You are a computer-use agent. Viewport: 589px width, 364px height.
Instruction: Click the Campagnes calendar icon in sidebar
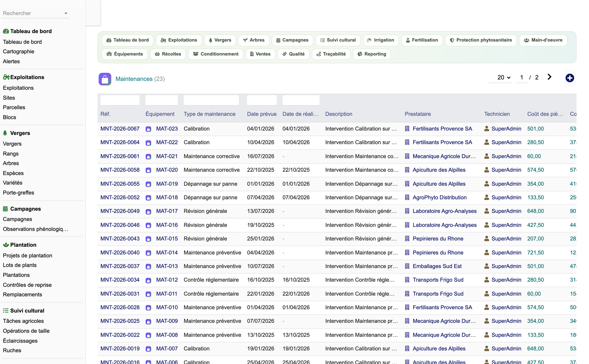click(5, 209)
